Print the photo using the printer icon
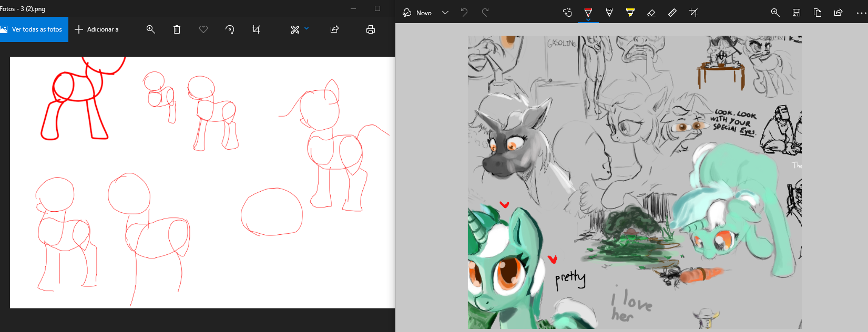The width and height of the screenshot is (868, 332). [x=371, y=29]
